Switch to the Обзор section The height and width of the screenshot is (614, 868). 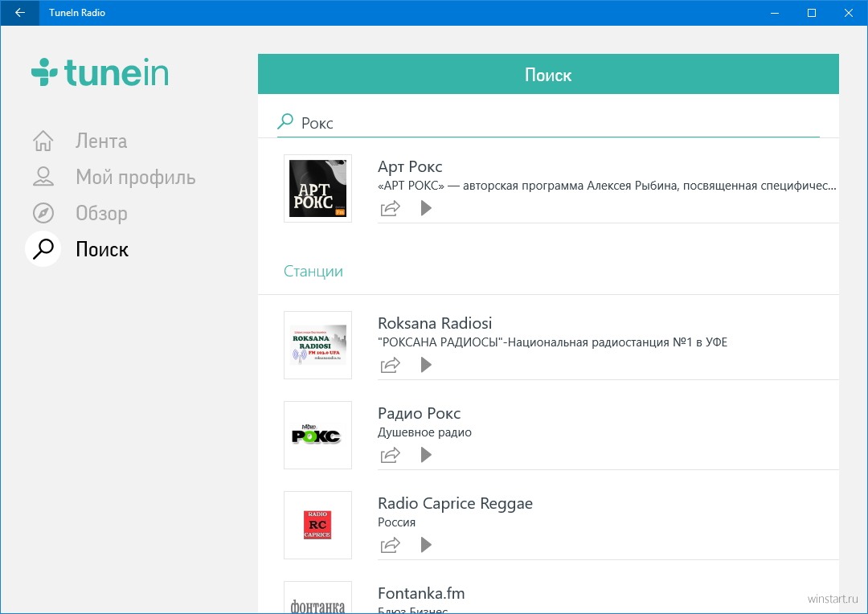(x=101, y=213)
